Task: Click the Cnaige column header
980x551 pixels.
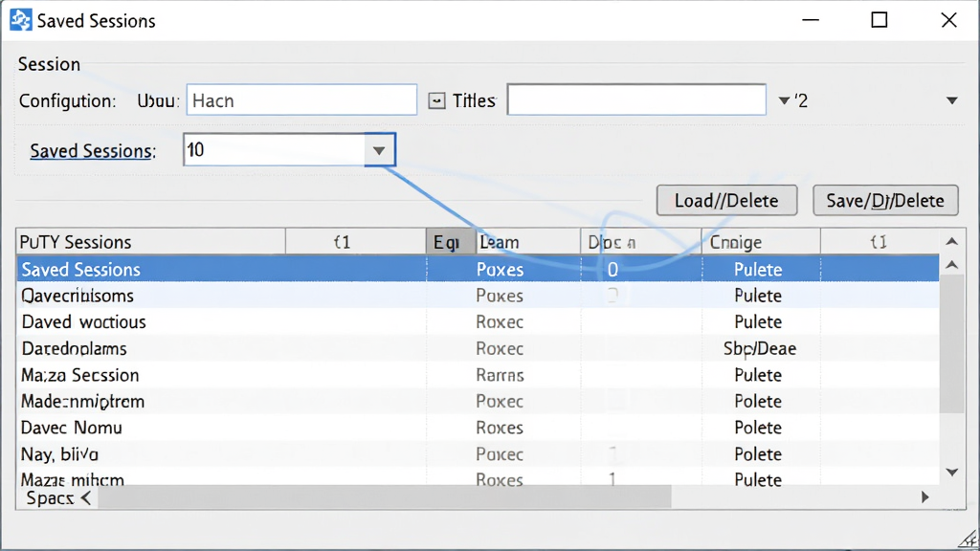Action: pyautogui.click(x=761, y=242)
